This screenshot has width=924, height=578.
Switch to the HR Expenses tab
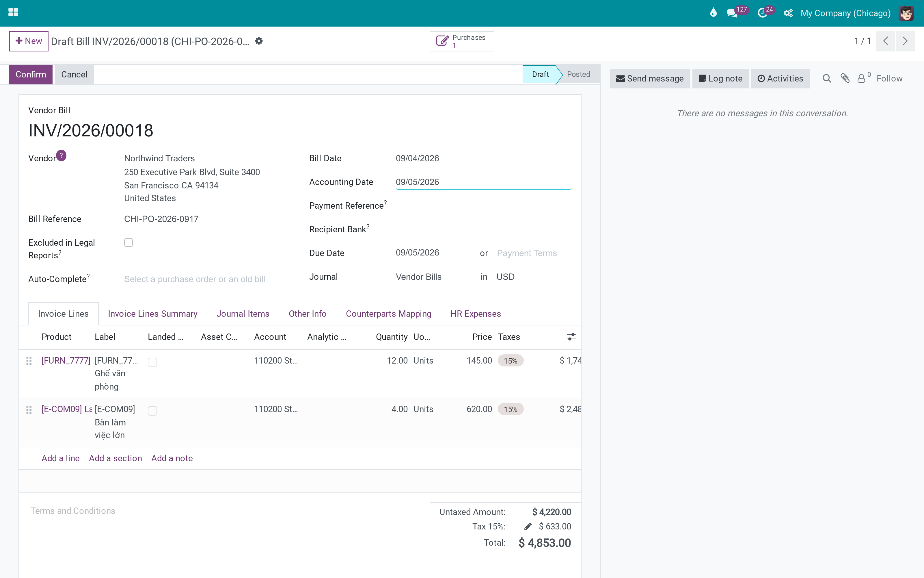tap(475, 314)
